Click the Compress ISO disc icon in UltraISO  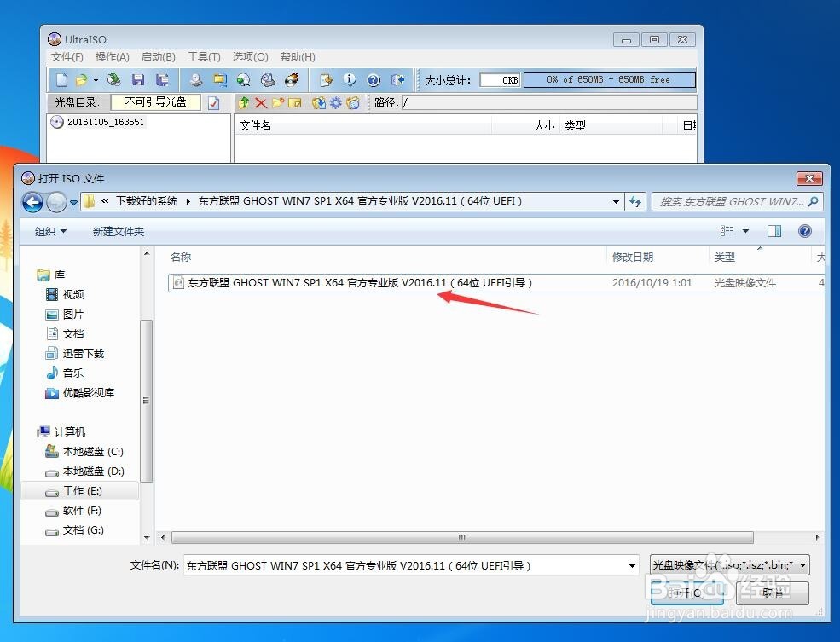(x=244, y=80)
